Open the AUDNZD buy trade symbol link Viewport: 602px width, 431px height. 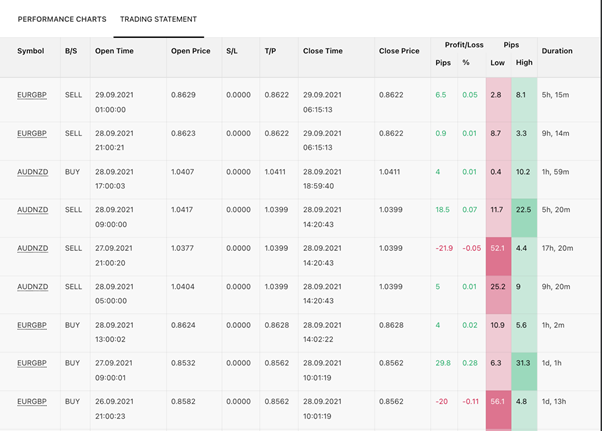click(32, 172)
